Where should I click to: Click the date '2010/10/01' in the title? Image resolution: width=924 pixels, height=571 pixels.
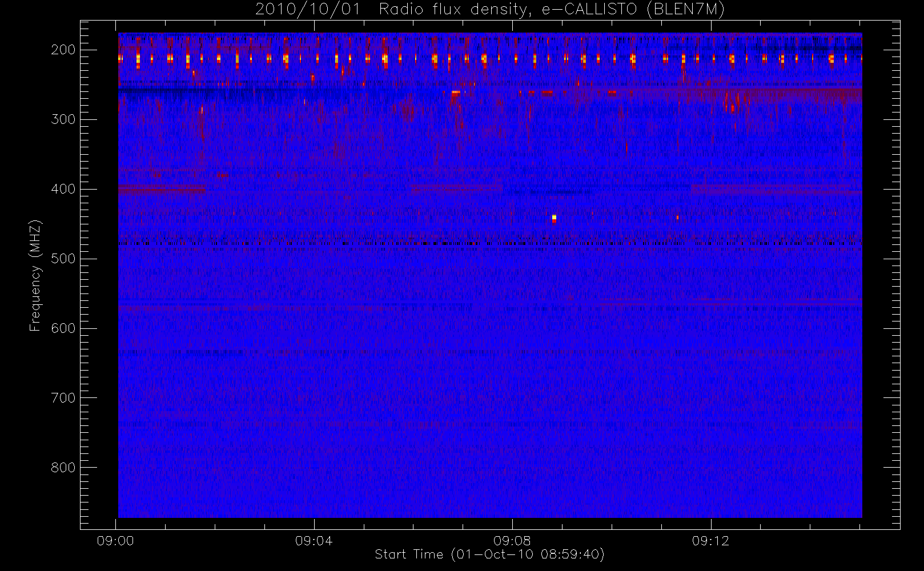click(x=308, y=10)
